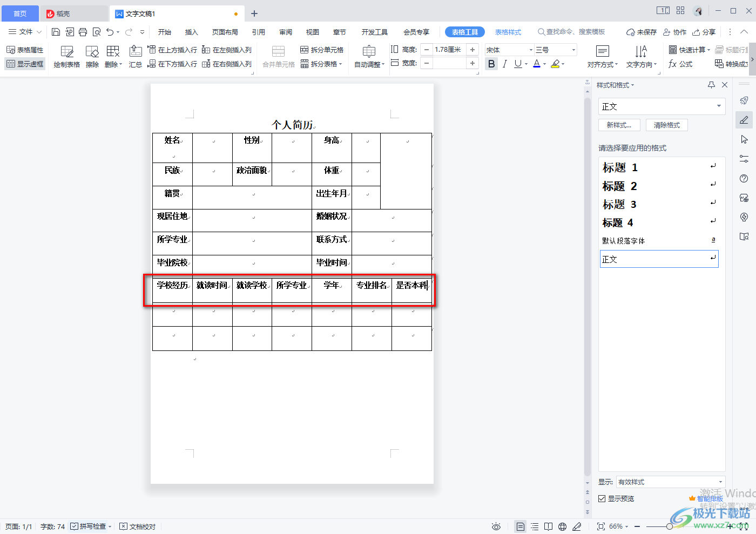This screenshot has height=534, width=756.
Task: Open Quick Calculate (快速计算) dropdown
Action: [x=690, y=50]
